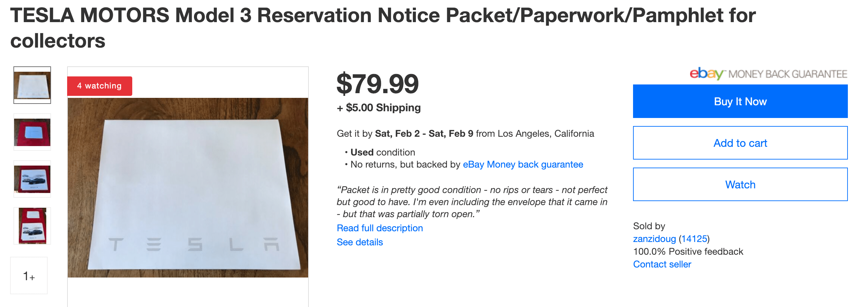868x307 pixels.
Task: Visit seller zanzidoug's profile
Action: point(654,239)
